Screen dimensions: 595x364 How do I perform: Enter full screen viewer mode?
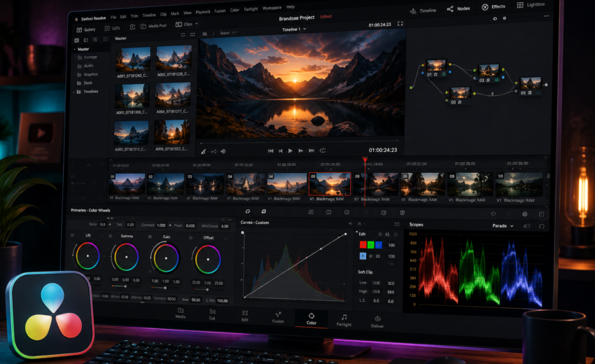[x=400, y=24]
